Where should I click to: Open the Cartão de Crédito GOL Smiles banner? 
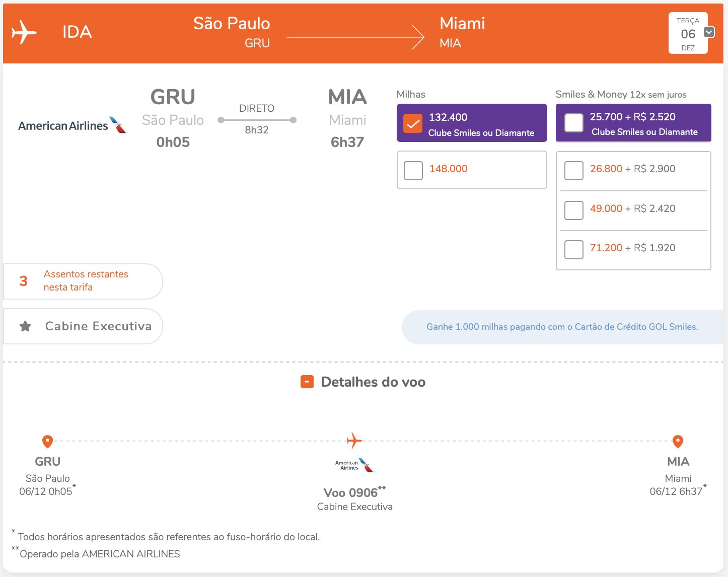click(x=562, y=327)
